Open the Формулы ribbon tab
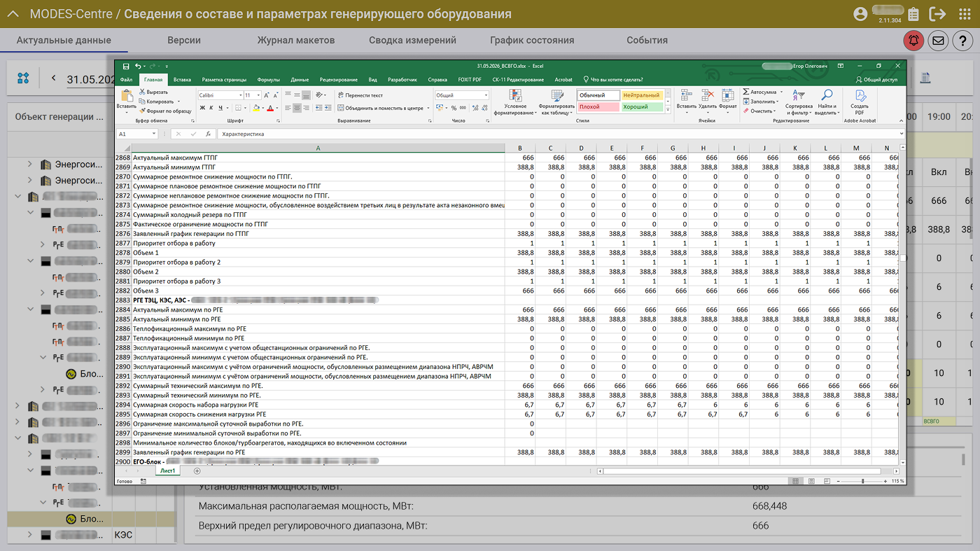The image size is (980, 551). (x=269, y=80)
